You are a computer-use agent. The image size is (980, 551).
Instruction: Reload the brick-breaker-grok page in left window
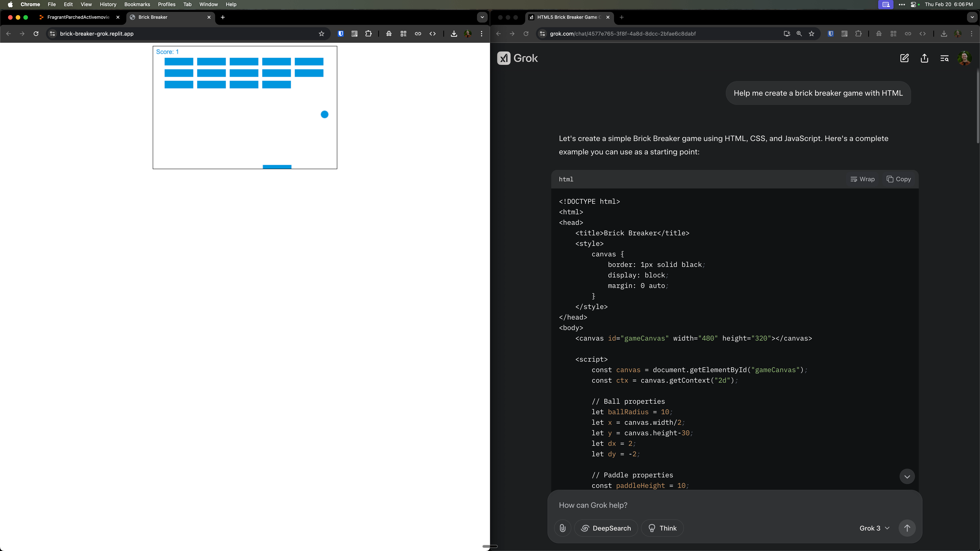pyautogui.click(x=36, y=33)
